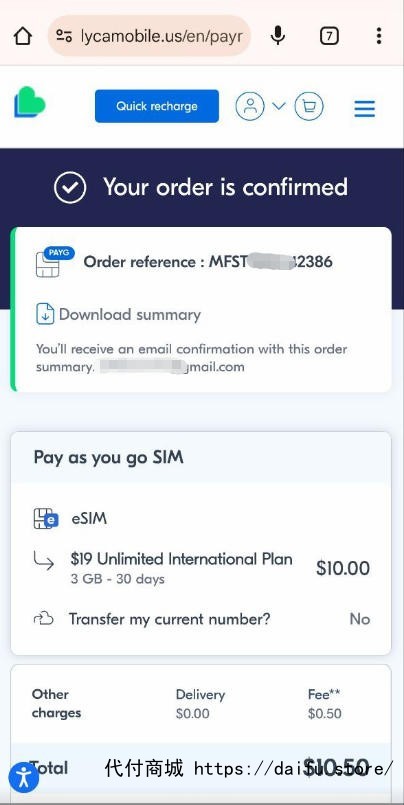Open the shopping cart icon
Screen dimensions: 404x805
click(309, 106)
